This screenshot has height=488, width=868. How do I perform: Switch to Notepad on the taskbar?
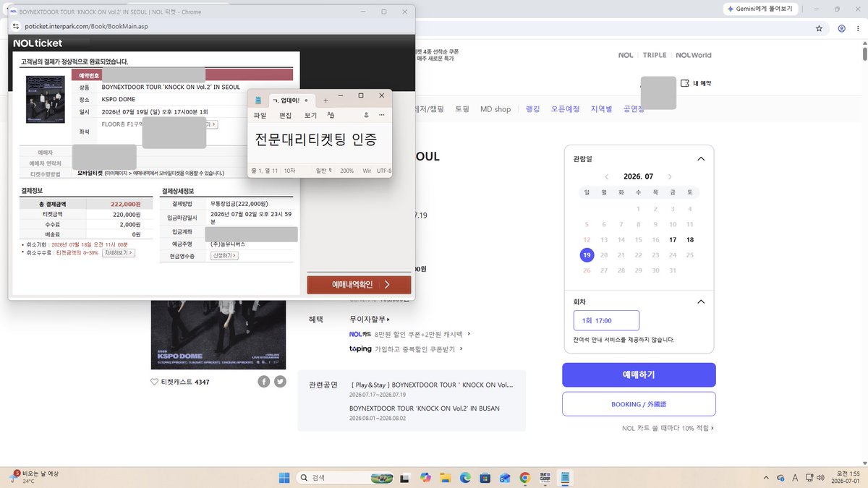click(564, 478)
